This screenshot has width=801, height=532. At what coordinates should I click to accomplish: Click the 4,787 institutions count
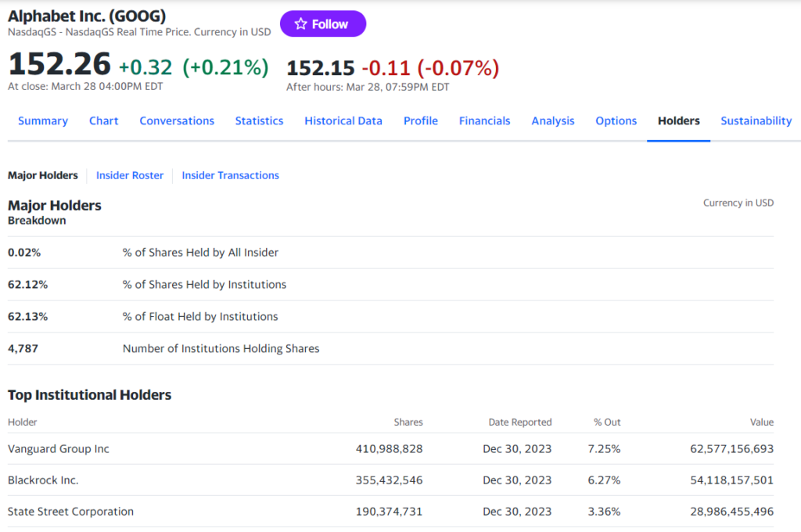(x=23, y=348)
